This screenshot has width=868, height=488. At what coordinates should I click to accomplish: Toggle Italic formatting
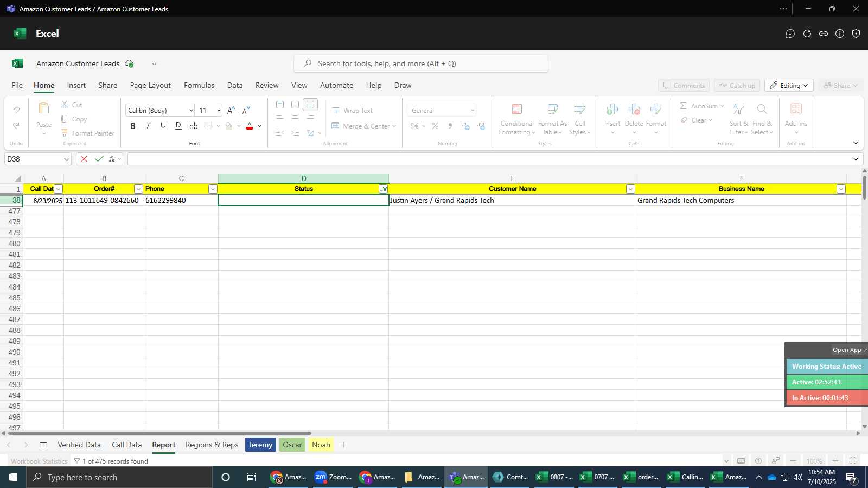click(x=148, y=126)
